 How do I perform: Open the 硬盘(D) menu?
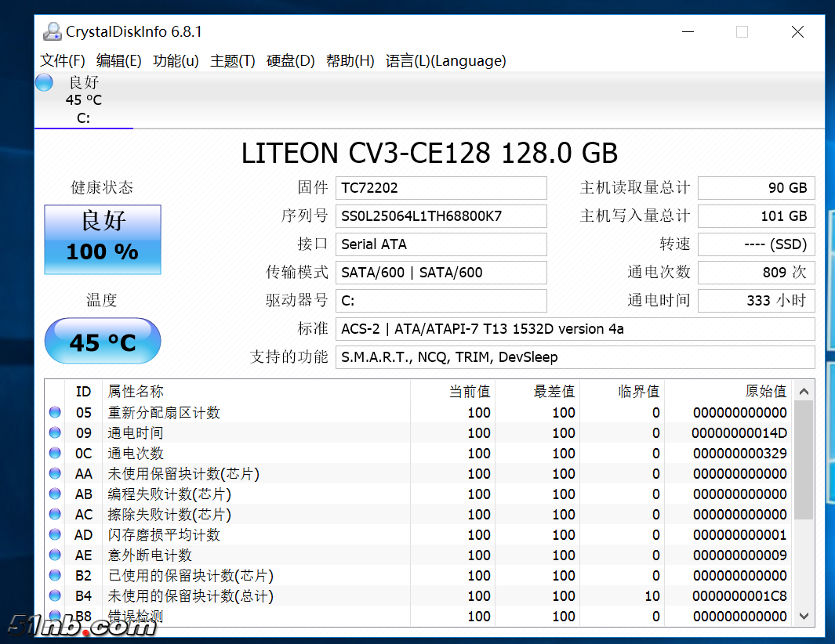290,61
